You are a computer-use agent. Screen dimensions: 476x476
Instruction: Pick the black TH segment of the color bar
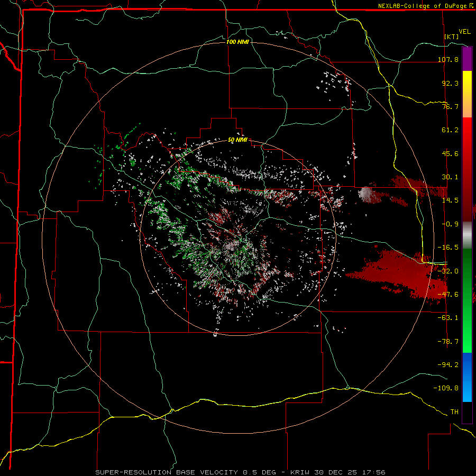click(467, 412)
